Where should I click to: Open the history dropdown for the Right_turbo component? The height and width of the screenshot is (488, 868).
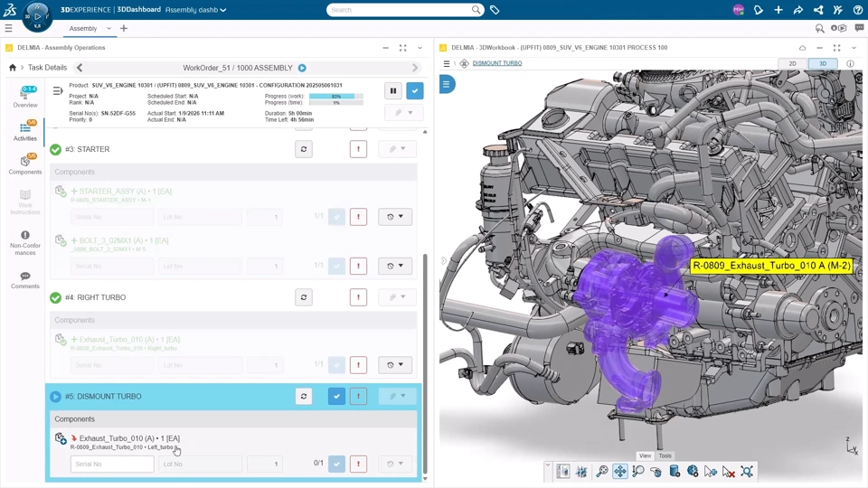[x=395, y=365]
